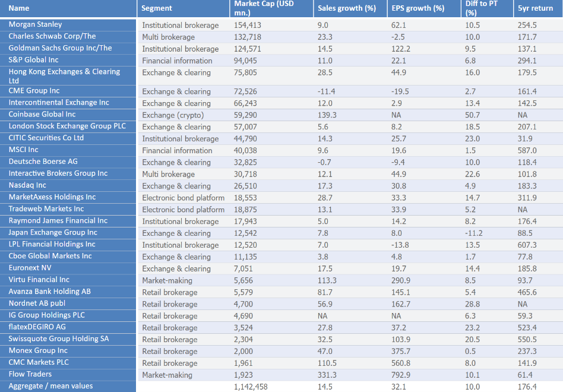Select the MSCI Inc name cell
Screen dimensions: 563x392
coord(23,150)
